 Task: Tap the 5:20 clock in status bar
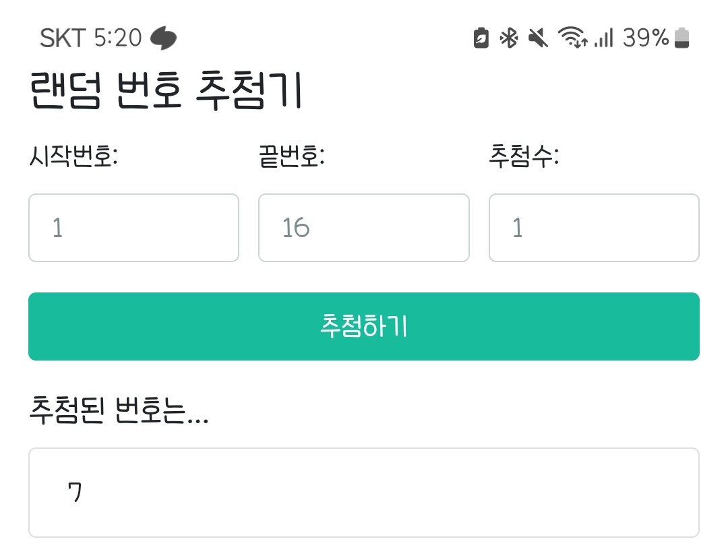(118, 38)
